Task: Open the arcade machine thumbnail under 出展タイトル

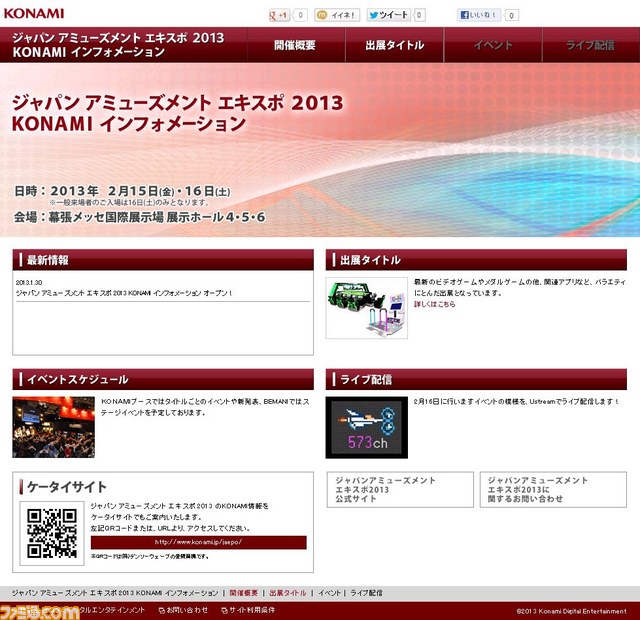Action: tap(367, 308)
